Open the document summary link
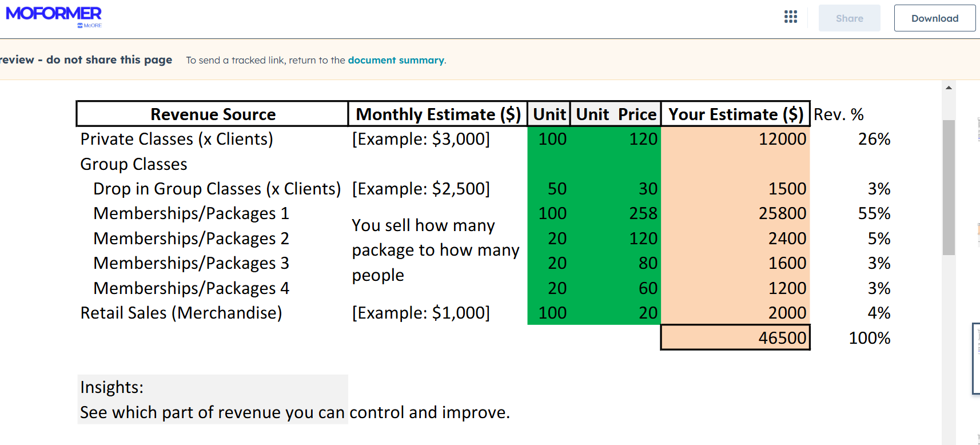 [x=396, y=60]
